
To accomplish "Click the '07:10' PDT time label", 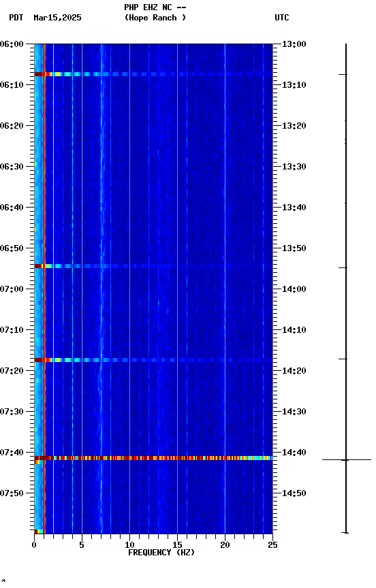I will tap(12, 330).
